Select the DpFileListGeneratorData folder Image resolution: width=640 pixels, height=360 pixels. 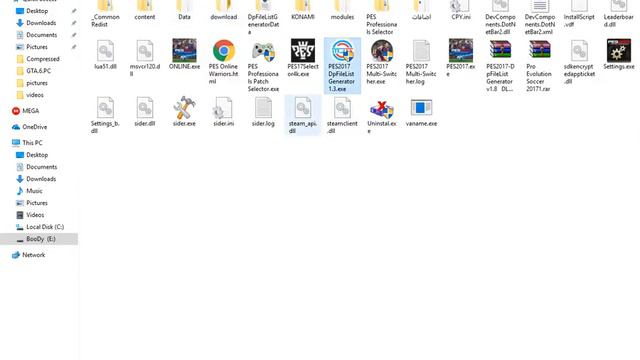click(263, 17)
